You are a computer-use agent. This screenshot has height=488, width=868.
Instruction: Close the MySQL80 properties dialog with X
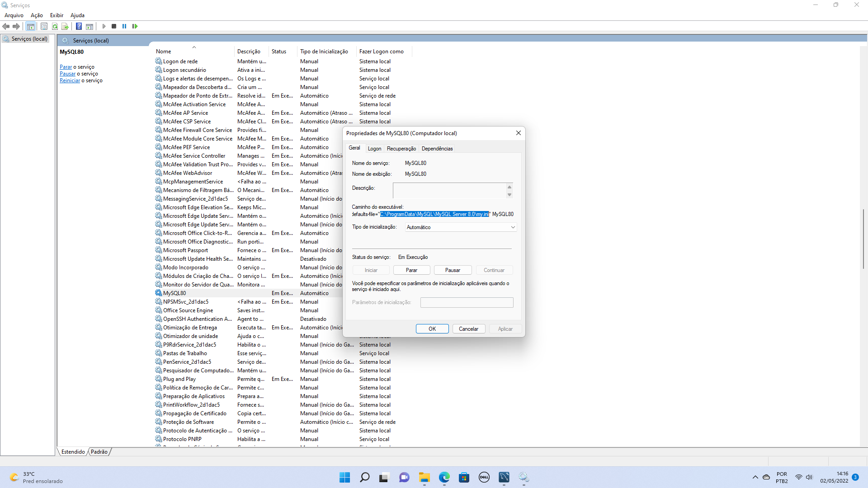519,133
